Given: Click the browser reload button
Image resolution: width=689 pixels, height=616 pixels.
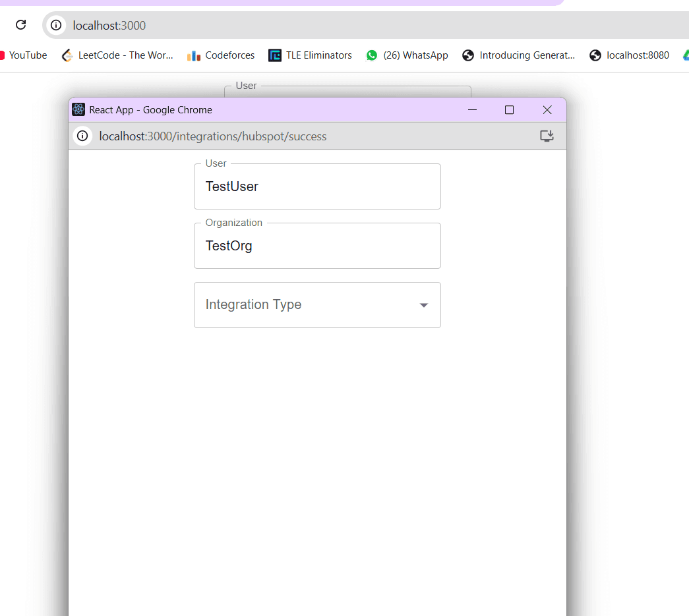Looking at the screenshot, I should (x=20, y=25).
